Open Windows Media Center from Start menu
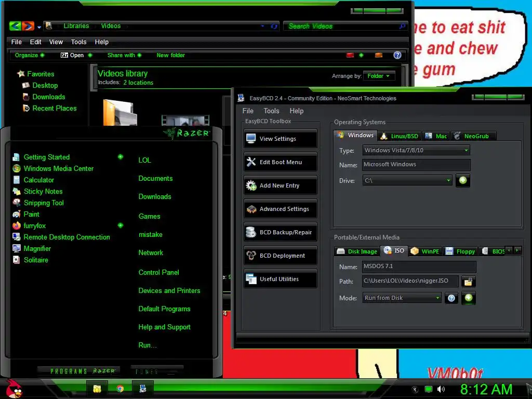 53,168
